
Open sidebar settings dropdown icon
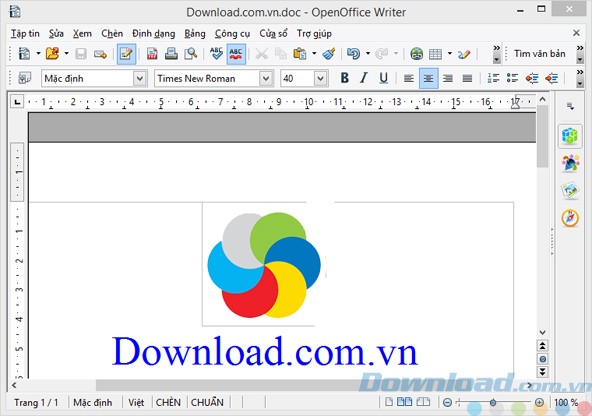[x=570, y=106]
